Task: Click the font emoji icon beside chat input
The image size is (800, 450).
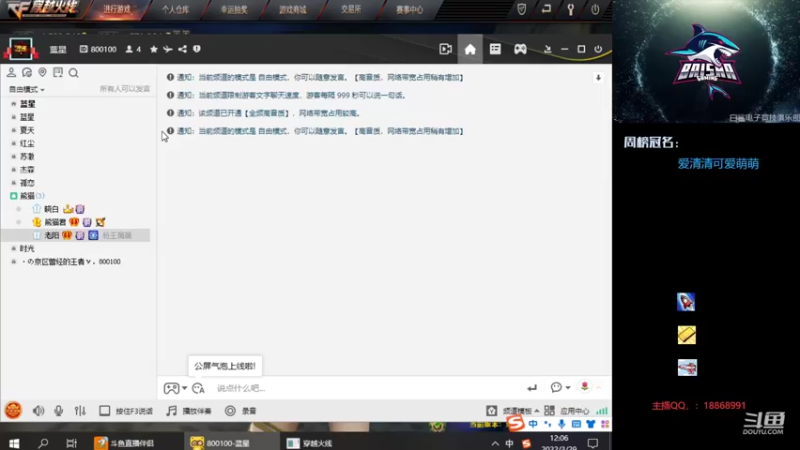Action: coord(198,388)
